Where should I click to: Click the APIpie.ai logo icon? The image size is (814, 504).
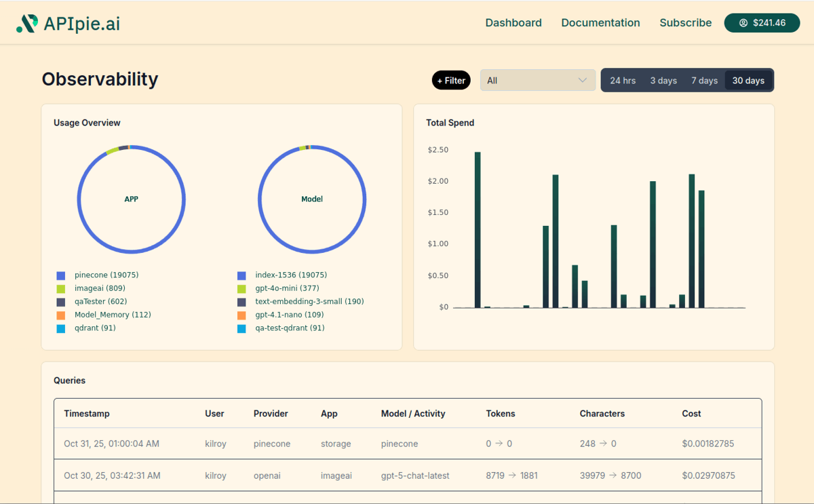click(27, 22)
